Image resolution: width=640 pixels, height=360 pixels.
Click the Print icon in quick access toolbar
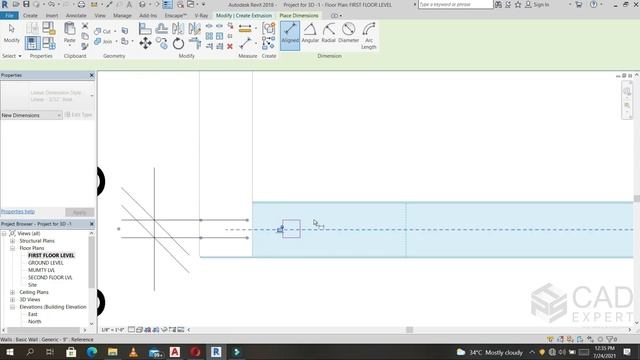click(x=81, y=4)
